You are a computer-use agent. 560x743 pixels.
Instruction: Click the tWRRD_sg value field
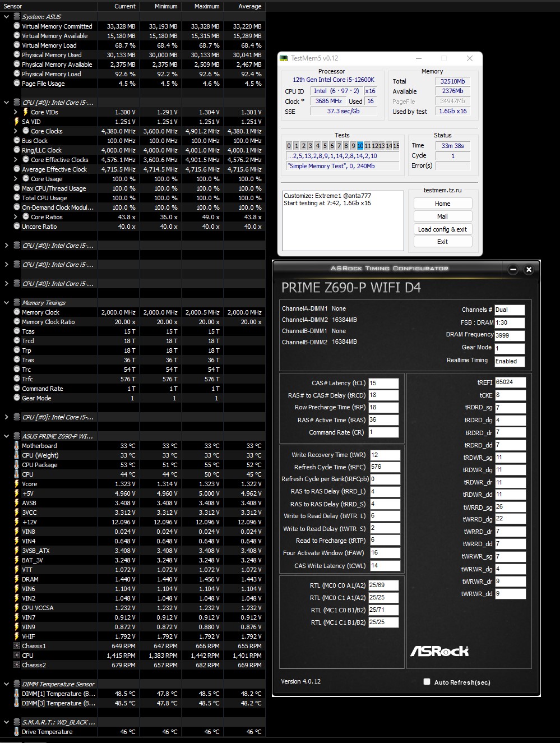click(510, 506)
